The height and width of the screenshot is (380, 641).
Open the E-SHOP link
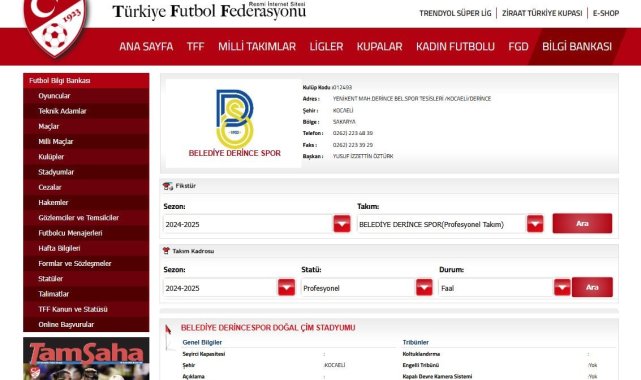[606, 13]
